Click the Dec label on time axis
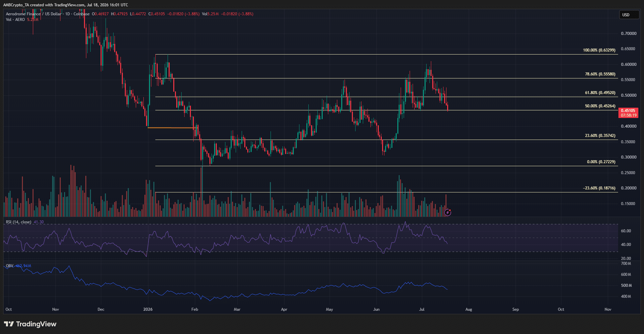The width and height of the screenshot is (644, 334). pos(101,309)
